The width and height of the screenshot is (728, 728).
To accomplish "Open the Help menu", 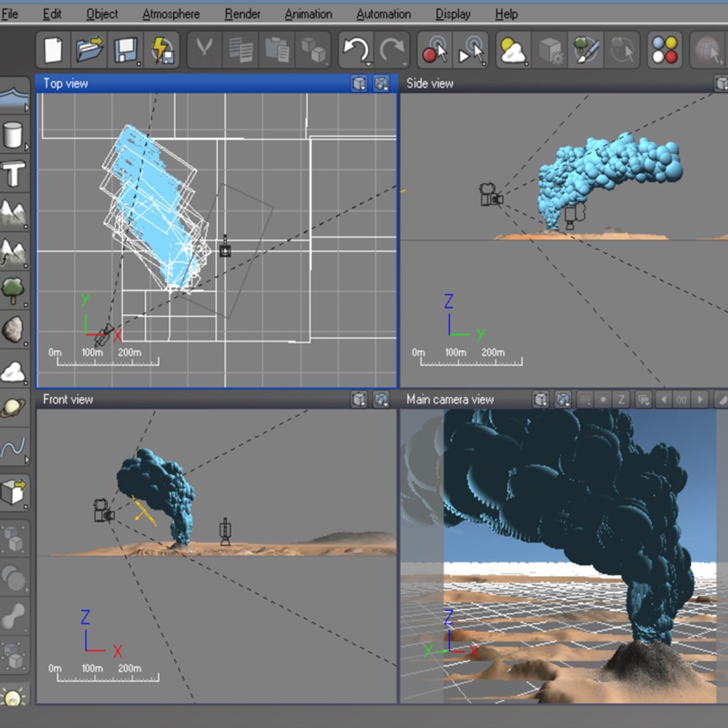I will [506, 14].
